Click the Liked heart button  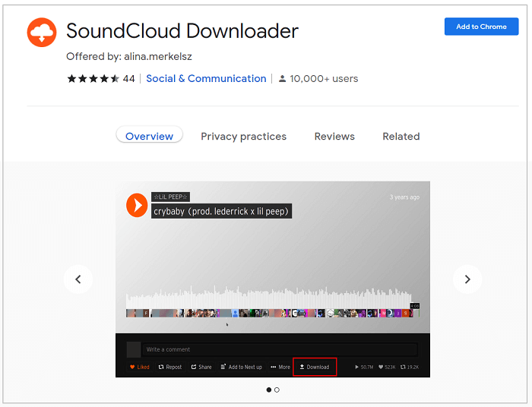140,367
